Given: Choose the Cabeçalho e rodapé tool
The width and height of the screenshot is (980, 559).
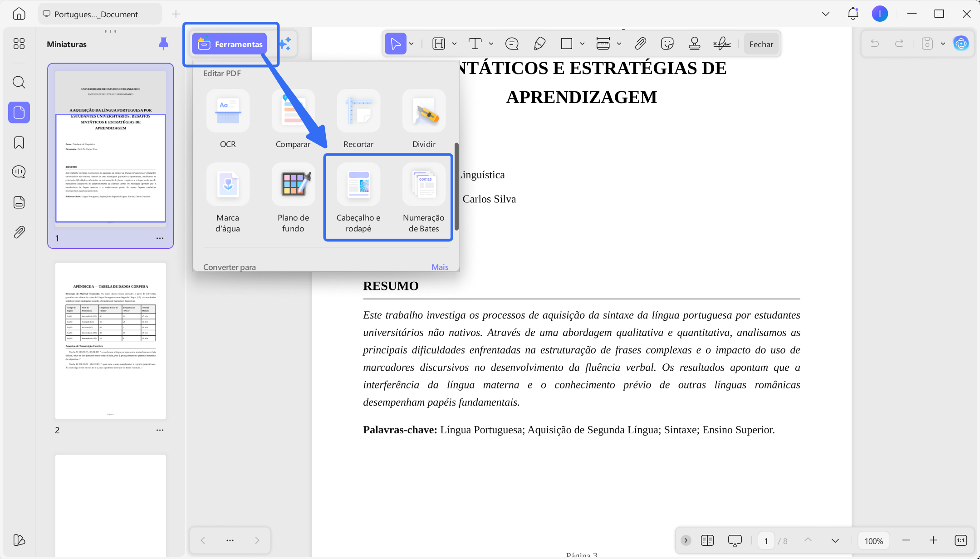Looking at the screenshot, I should pos(358,198).
